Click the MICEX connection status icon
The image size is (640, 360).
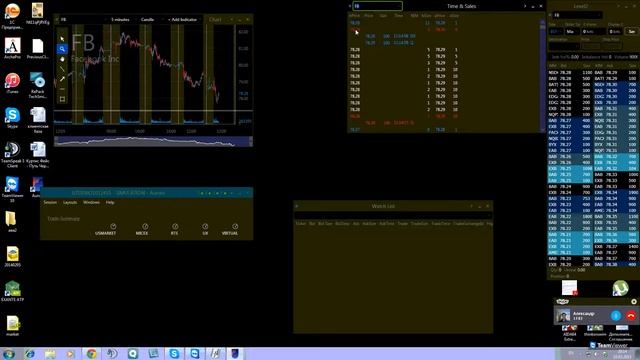tap(145, 226)
